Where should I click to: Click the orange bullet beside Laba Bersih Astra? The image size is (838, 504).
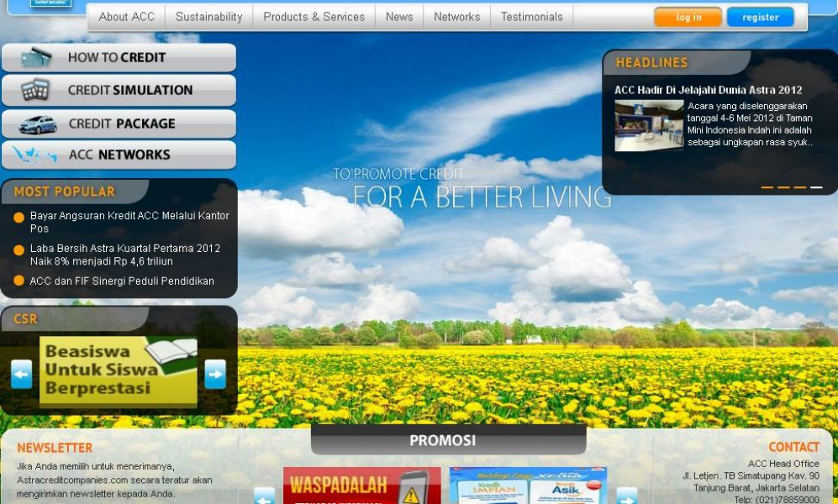coord(18,249)
